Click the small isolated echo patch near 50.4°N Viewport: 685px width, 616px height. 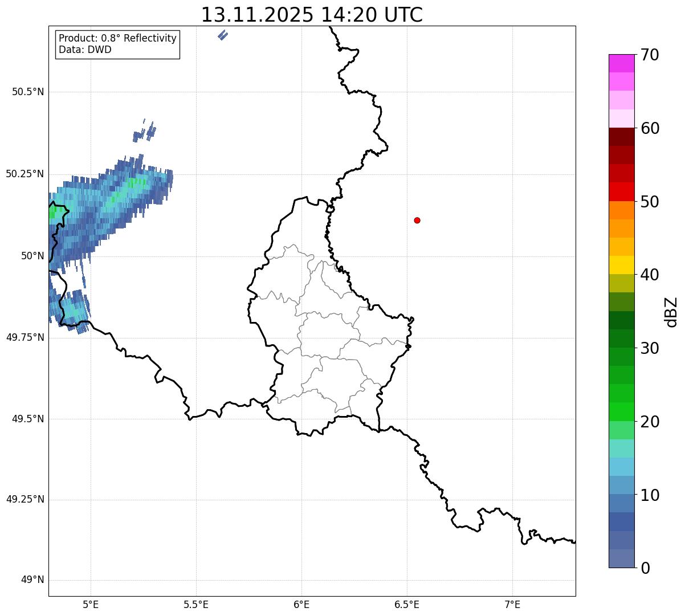(x=145, y=132)
